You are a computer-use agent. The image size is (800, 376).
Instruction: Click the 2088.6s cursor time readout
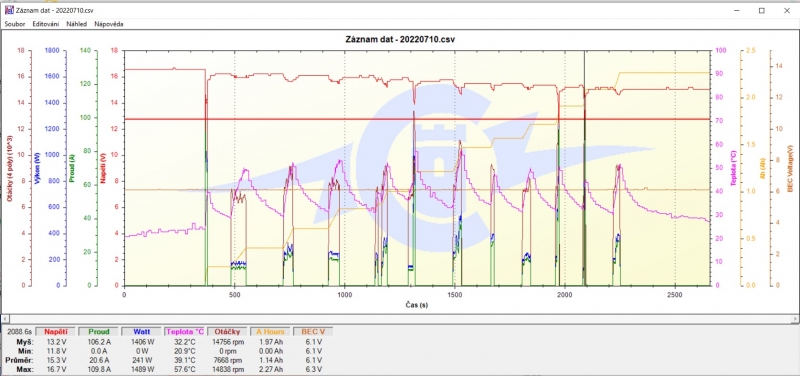click(x=18, y=332)
